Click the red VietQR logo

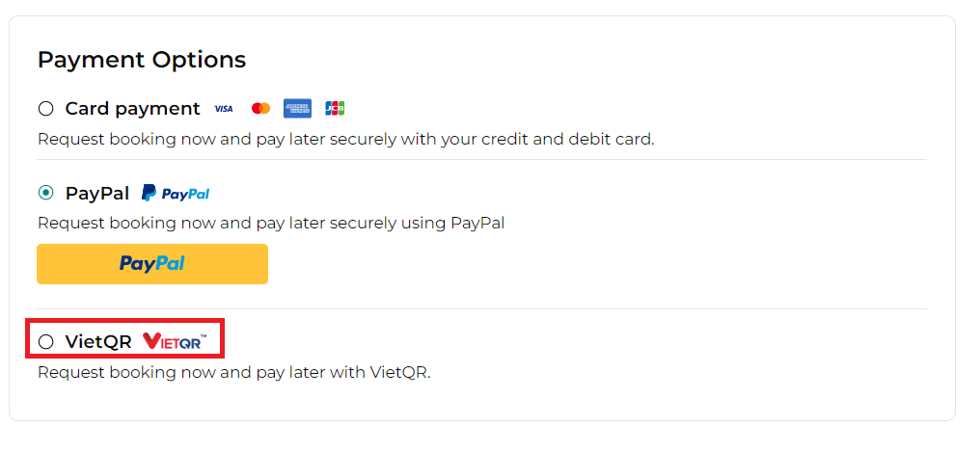pyautogui.click(x=175, y=341)
